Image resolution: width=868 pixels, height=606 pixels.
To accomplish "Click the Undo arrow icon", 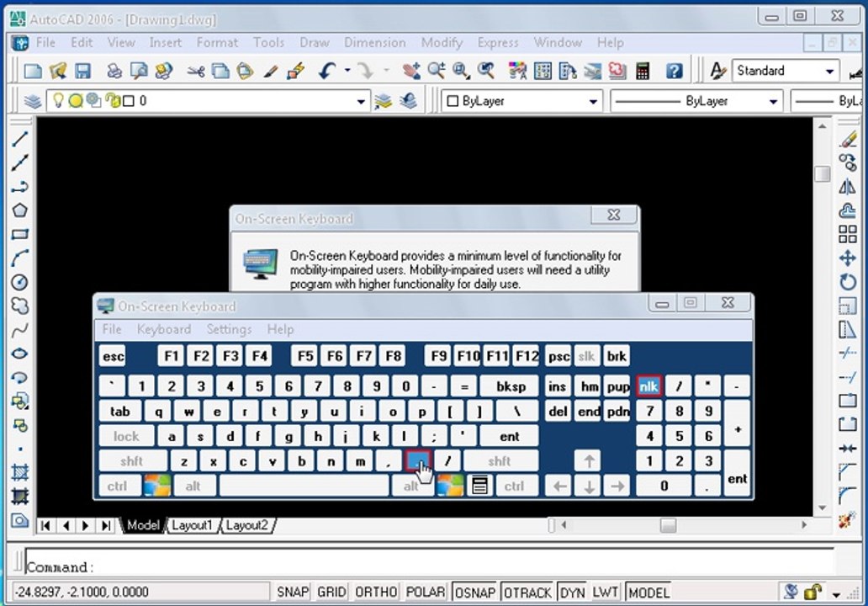I will click(x=326, y=71).
